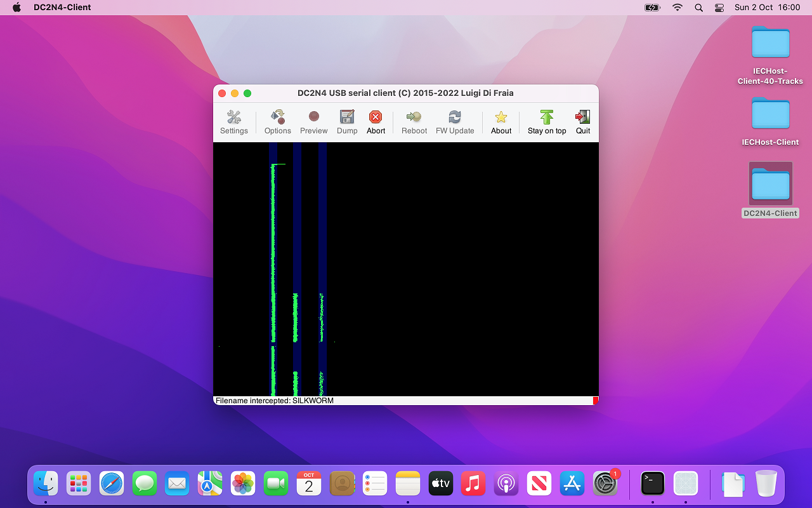
Task: Open Launchpad from the Dock
Action: 79,484
